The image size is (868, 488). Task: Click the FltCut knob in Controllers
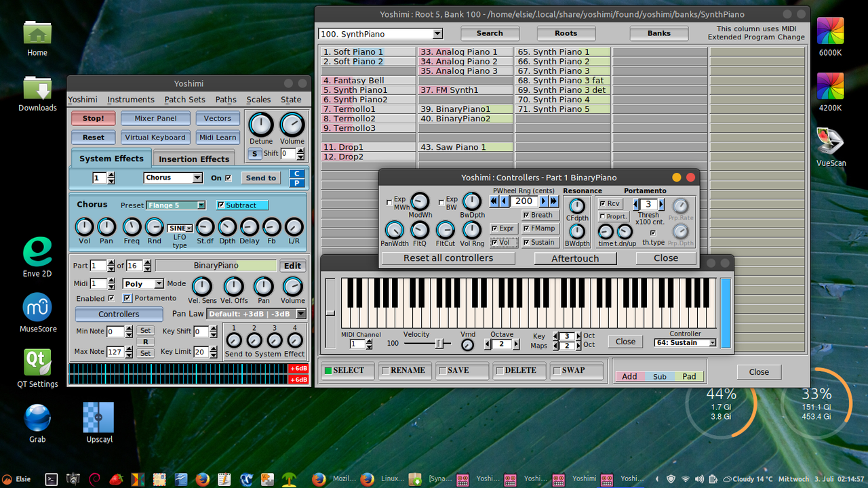[x=446, y=230]
